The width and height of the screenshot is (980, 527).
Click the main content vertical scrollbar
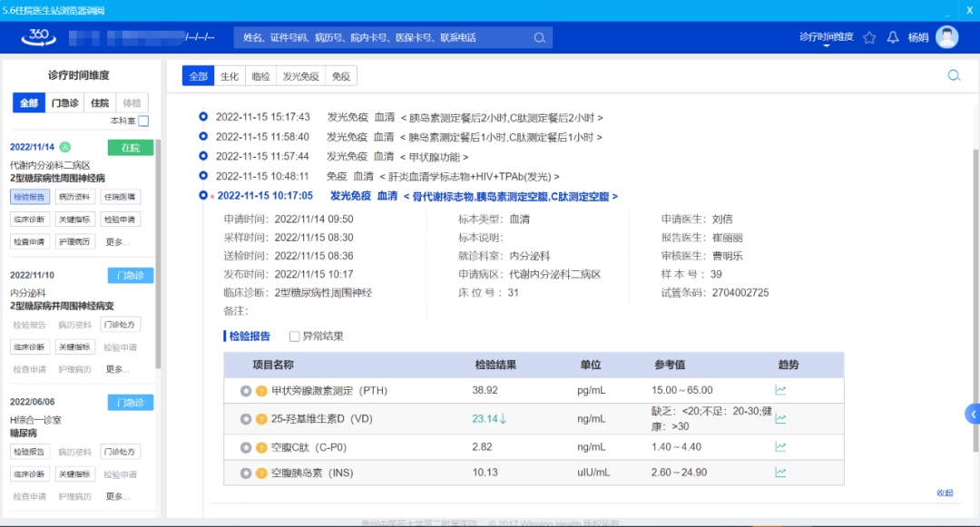[975, 299]
